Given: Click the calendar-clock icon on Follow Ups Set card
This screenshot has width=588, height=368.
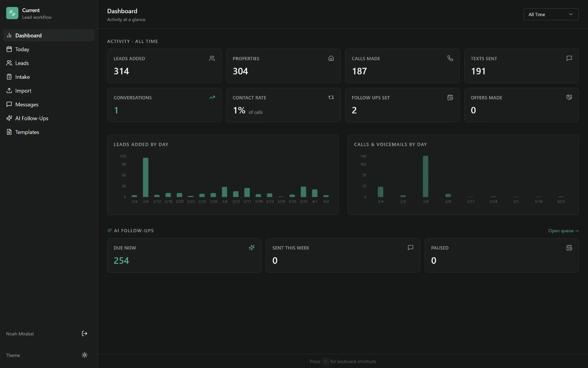Looking at the screenshot, I should point(450,98).
